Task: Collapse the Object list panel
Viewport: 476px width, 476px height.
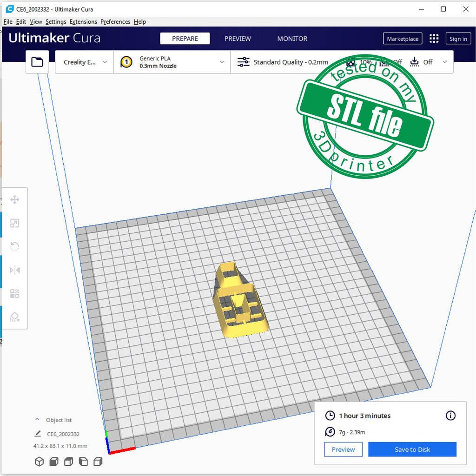Action: 38,420
